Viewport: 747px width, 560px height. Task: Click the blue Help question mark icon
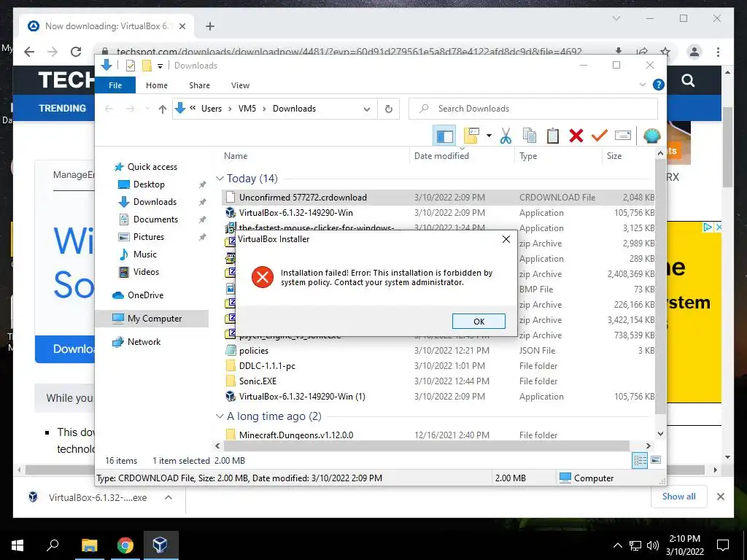coord(659,85)
